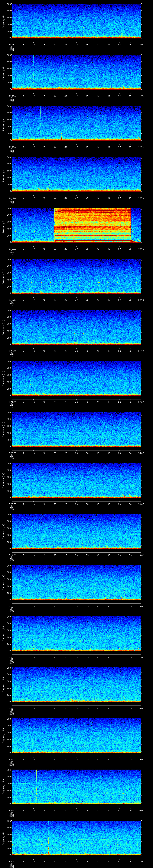The image size is (153, 868).
Task: Open the 8:23:00 spectrogram panel
Action: 77,480
